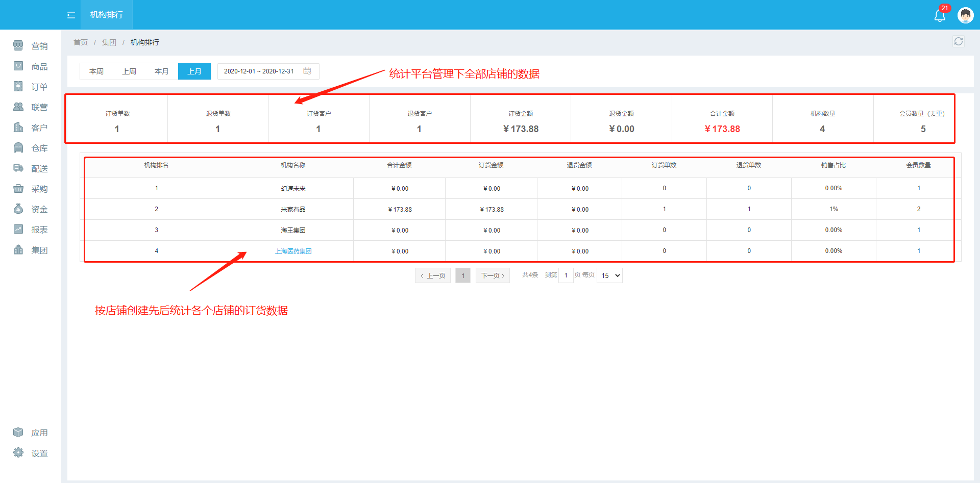Image resolution: width=980 pixels, height=483 pixels.
Task: Open the 配送 delivery sidebar section
Action: tap(31, 168)
